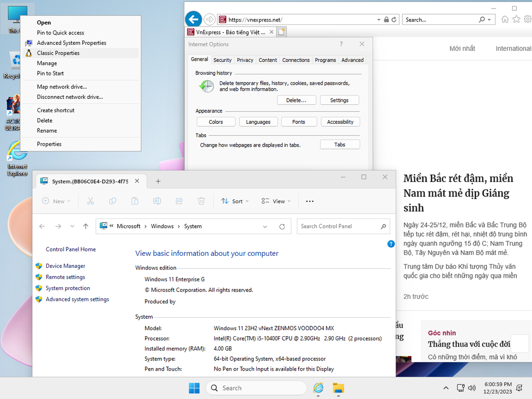
Task: Open the IE search provider dropdown arrow
Action: 489,19
